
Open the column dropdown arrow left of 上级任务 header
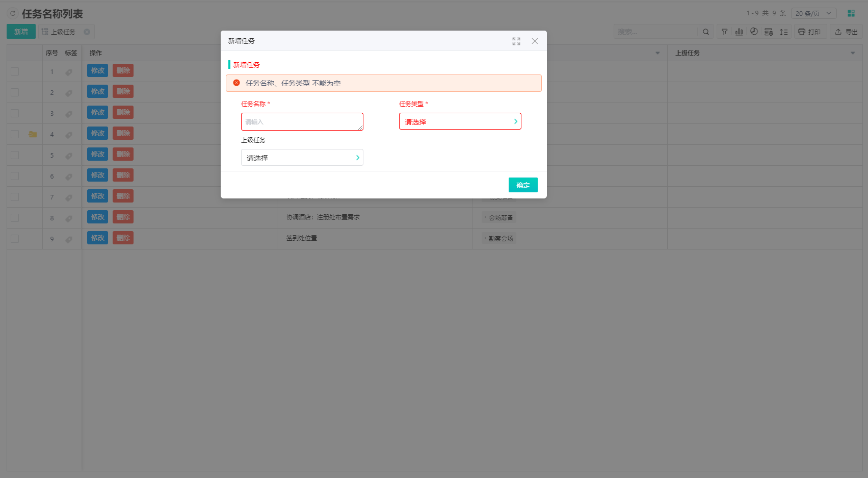[657, 53]
